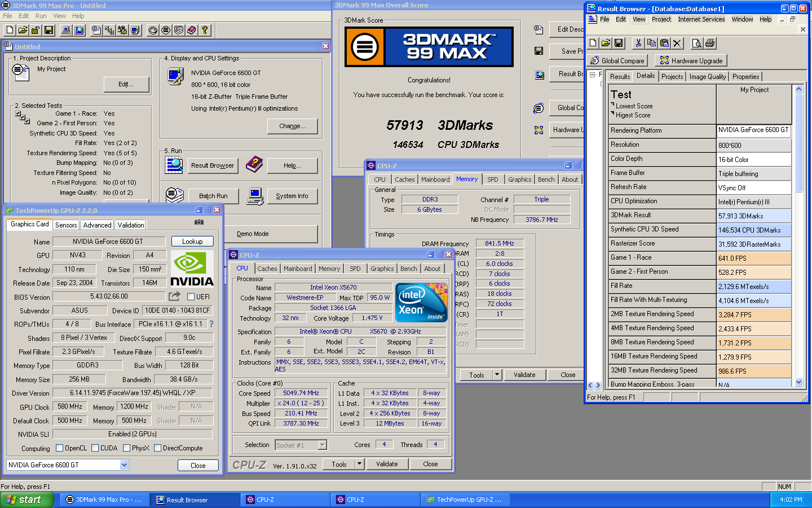This screenshot has height=508, width=812.
Task: Click the 641.0 FPS Game 1 cell
Action: click(754, 258)
